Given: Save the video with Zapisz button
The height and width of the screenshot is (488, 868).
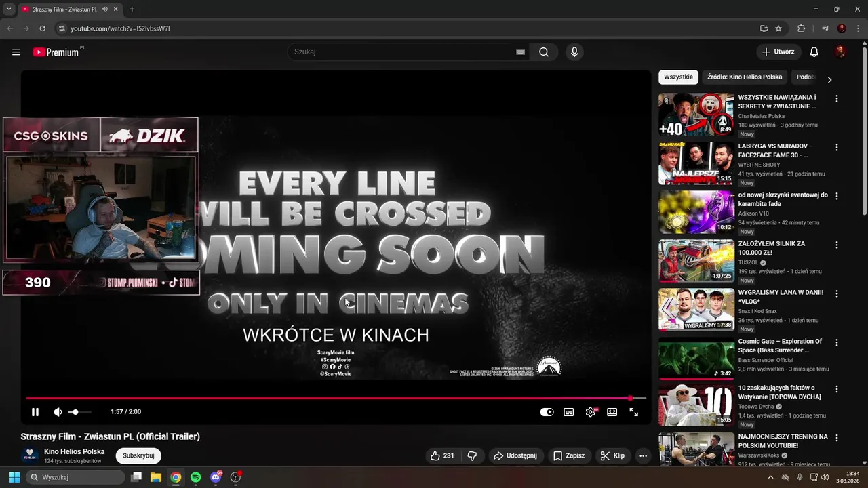Looking at the screenshot, I should tap(568, 456).
